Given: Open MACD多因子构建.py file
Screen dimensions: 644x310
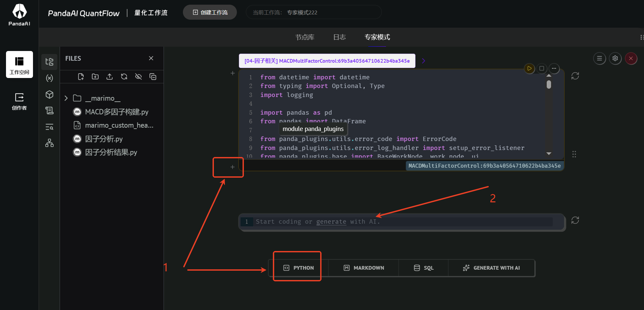Looking at the screenshot, I should tap(117, 112).
